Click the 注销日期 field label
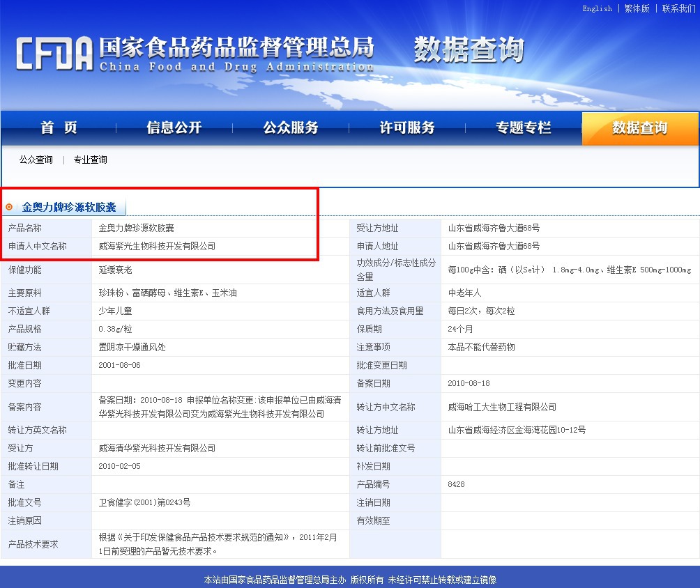This screenshot has height=588, width=700. click(373, 503)
